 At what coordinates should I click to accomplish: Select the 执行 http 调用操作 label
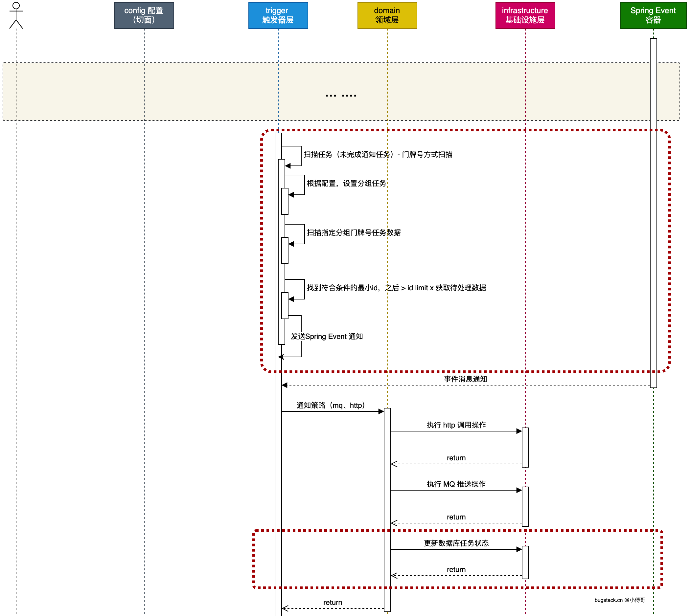click(x=456, y=425)
